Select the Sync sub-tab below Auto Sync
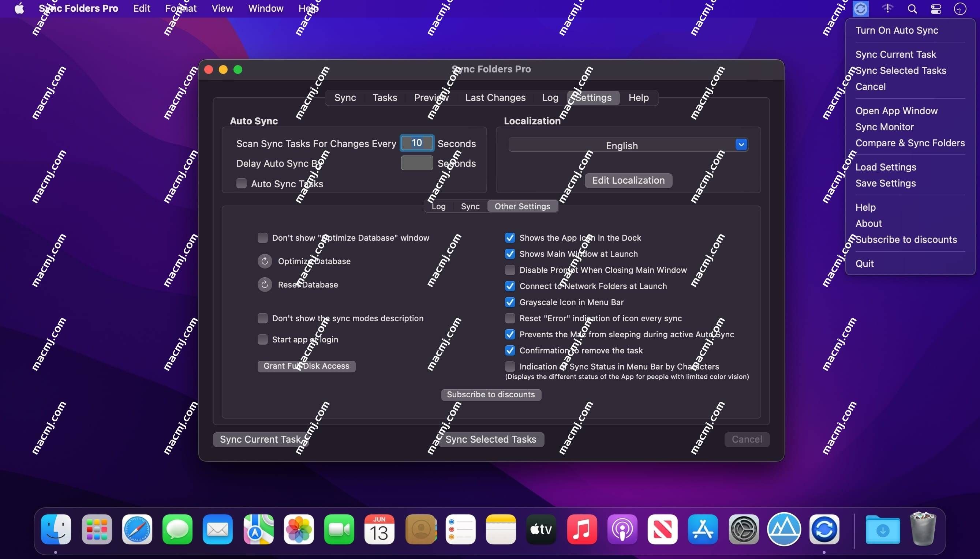Viewport: 980px width, 559px height. [x=470, y=207]
